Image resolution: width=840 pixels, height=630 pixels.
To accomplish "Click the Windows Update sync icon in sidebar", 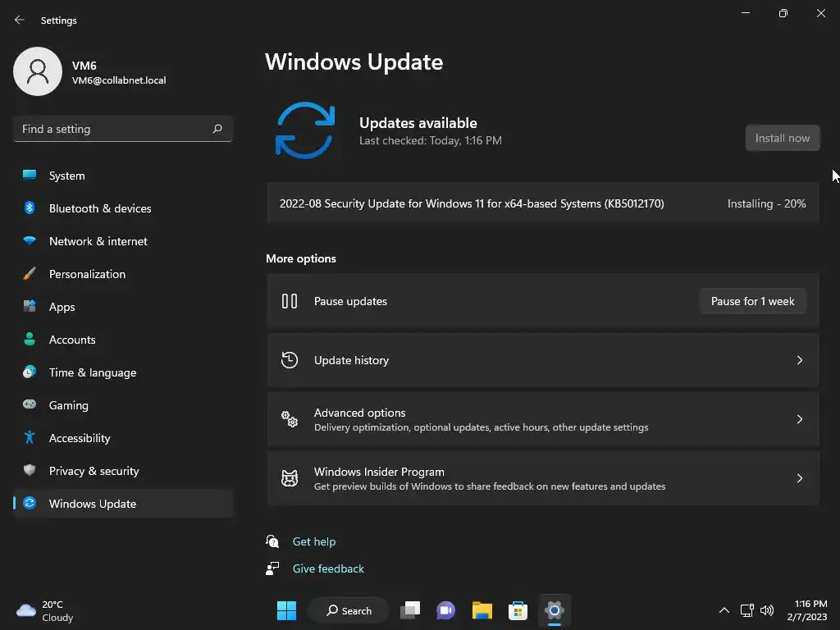I will 30,503.
